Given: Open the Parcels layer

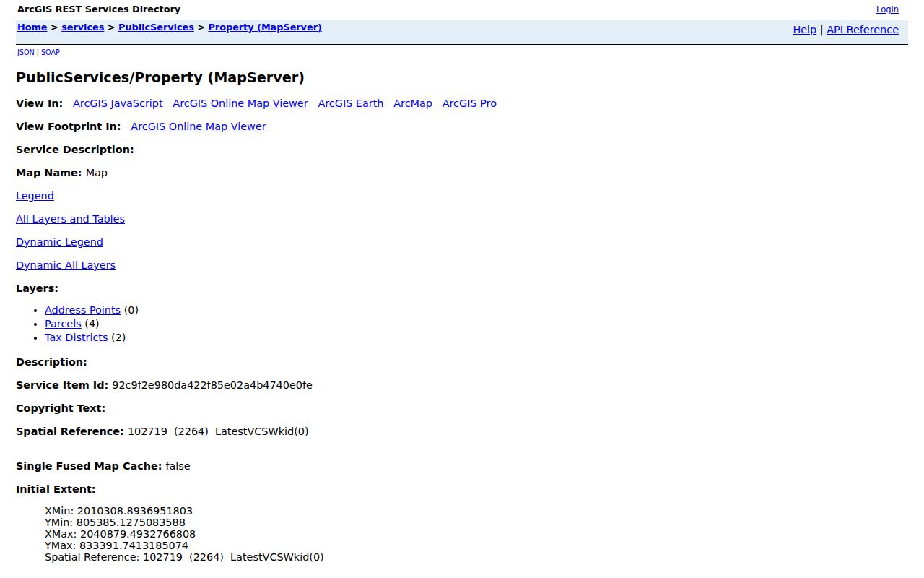Looking at the screenshot, I should pos(63,324).
